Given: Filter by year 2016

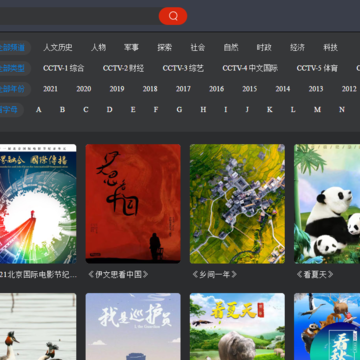Looking at the screenshot, I should click(x=216, y=89).
